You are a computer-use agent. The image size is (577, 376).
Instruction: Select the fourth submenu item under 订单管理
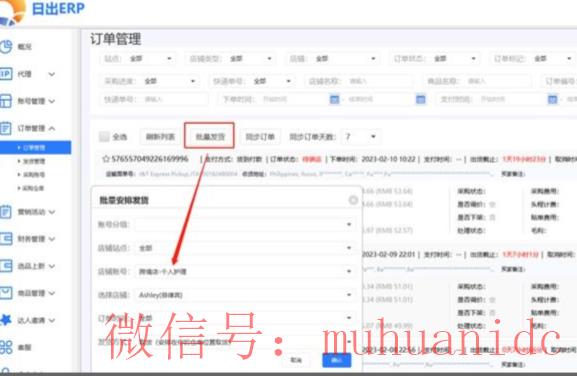click(x=34, y=188)
